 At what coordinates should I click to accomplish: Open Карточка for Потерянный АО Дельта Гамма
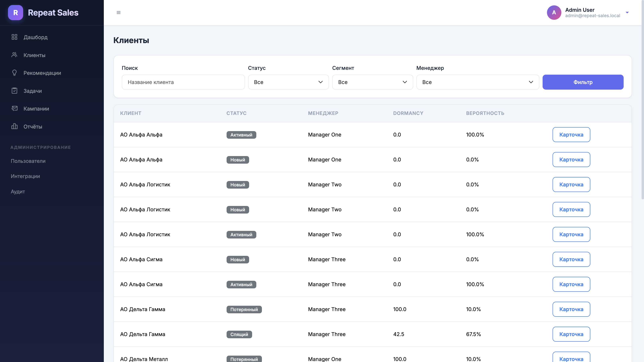[x=571, y=309]
